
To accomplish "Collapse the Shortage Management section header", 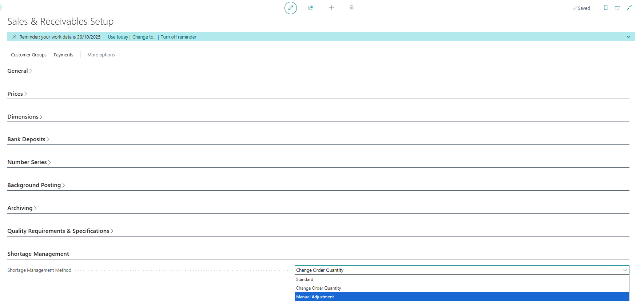I will tap(38, 254).
